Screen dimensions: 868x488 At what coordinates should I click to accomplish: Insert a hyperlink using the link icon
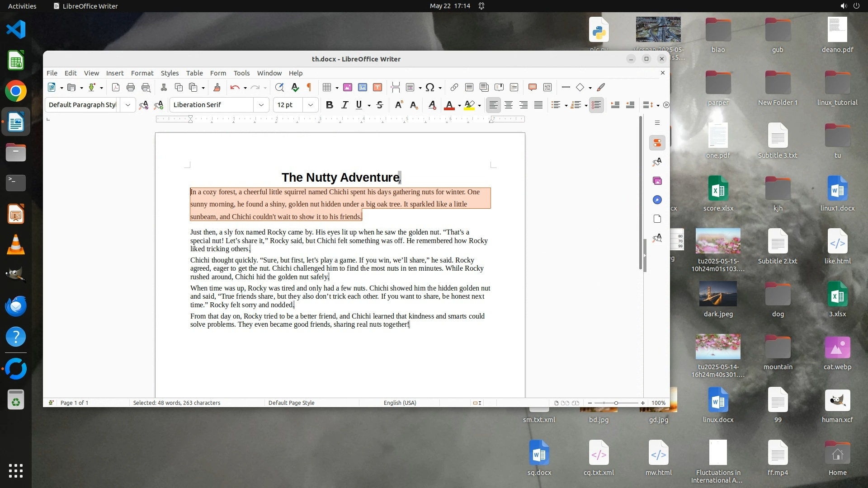pyautogui.click(x=454, y=88)
